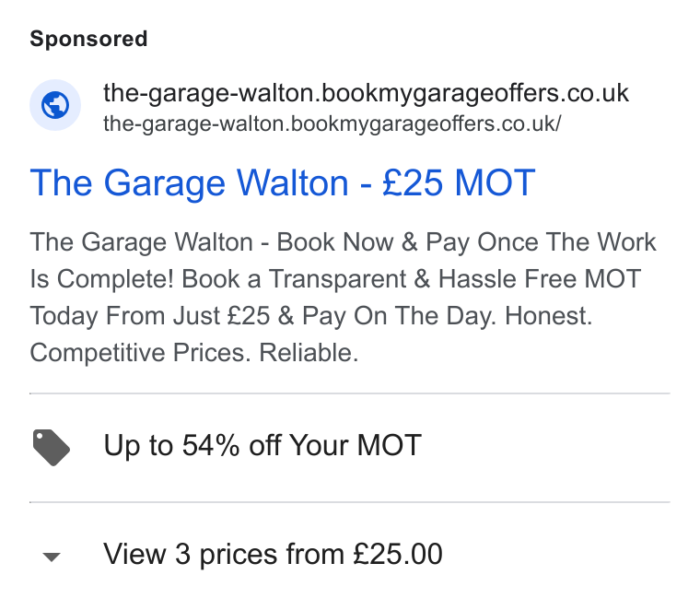Click the £25.00 price amount
The height and width of the screenshot is (610, 700).
pyautogui.click(x=398, y=554)
